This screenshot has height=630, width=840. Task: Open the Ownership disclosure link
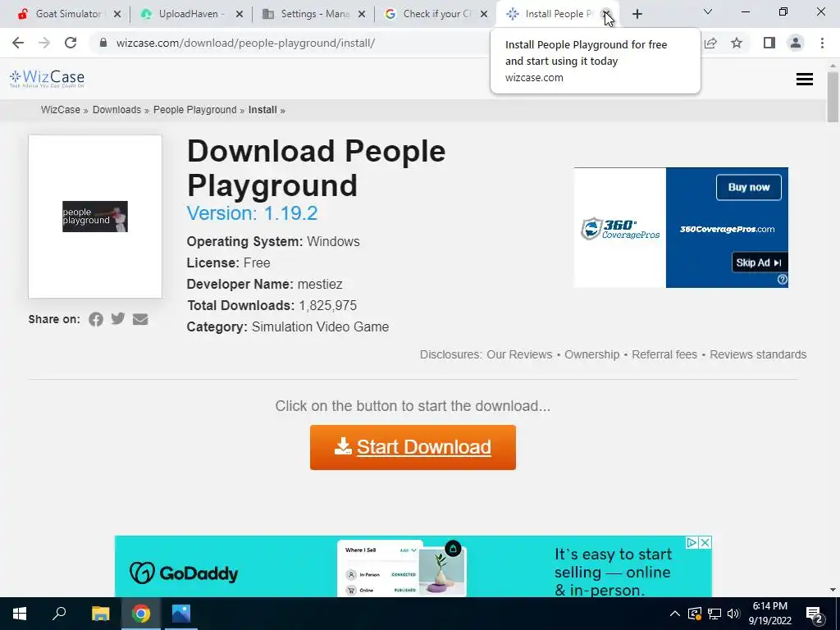tap(591, 354)
